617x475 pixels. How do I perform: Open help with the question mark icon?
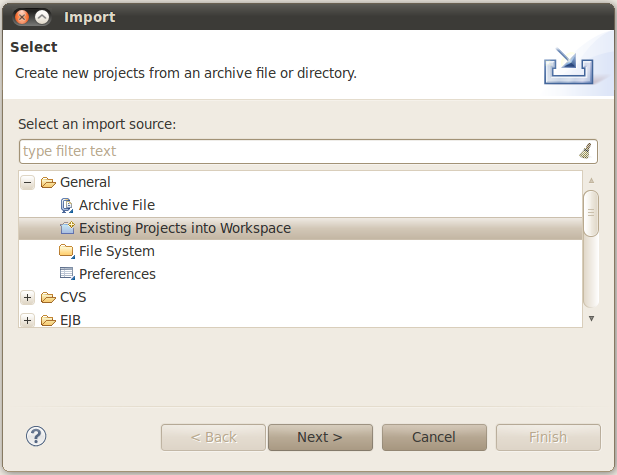(36, 436)
